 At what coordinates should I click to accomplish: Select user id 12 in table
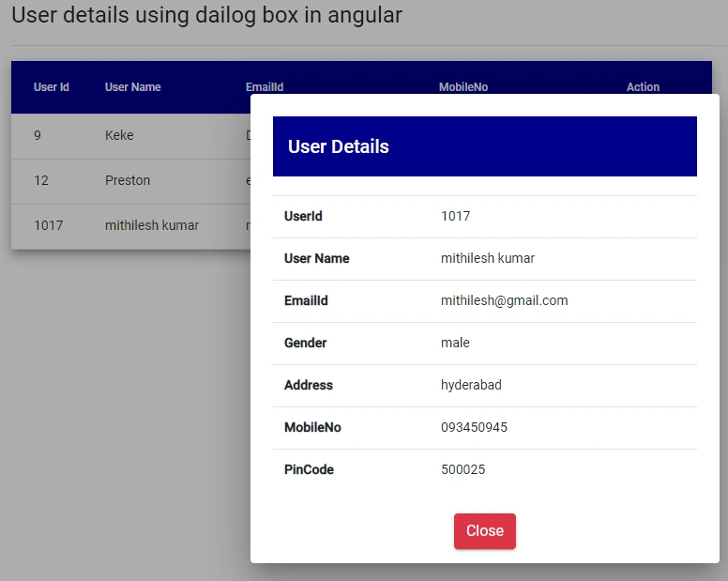click(x=41, y=180)
